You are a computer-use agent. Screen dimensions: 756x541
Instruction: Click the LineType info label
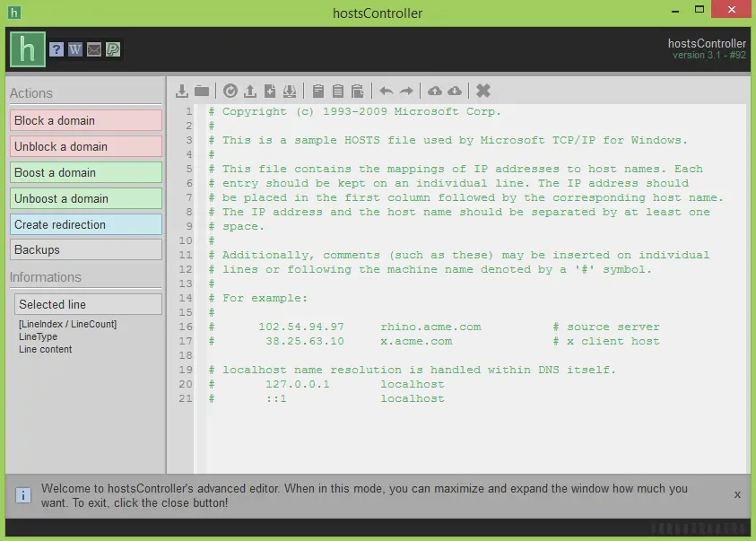click(38, 336)
